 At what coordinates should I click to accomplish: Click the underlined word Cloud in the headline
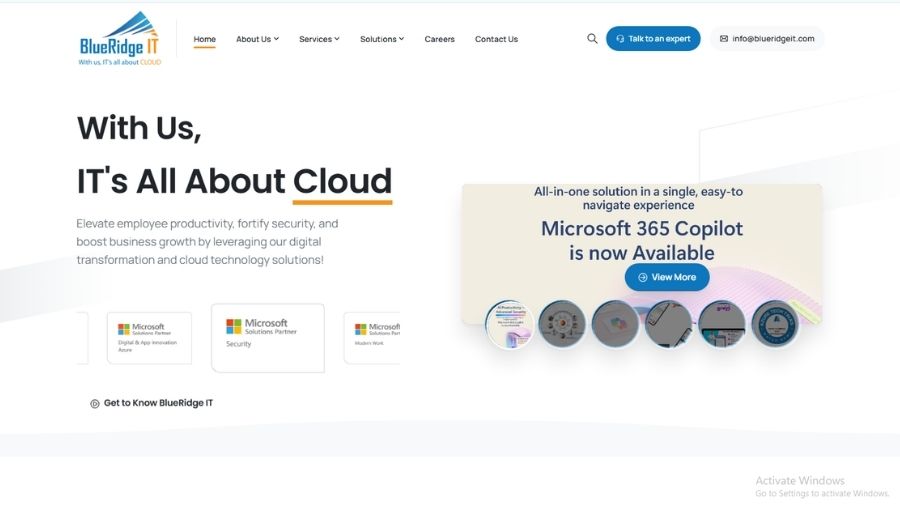342,181
